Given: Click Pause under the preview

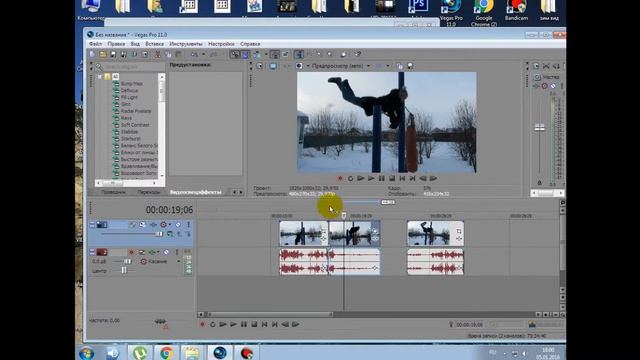Looking at the screenshot, I should pyautogui.click(x=382, y=178).
